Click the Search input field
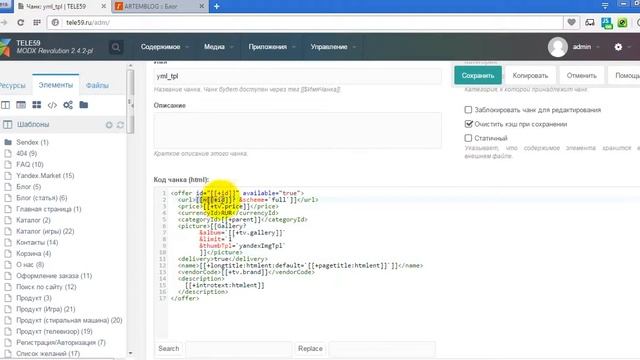 (x=239, y=349)
